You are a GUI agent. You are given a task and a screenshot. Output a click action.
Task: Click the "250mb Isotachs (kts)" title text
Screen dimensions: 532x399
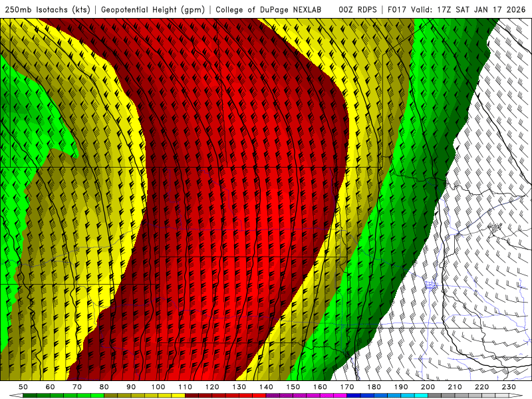[x=47, y=9]
